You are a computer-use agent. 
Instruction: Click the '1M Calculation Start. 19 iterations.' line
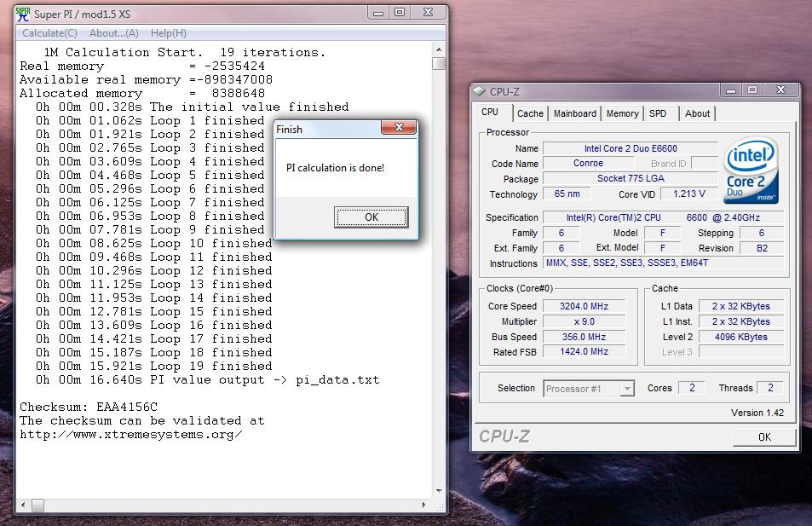pos(184,52)
